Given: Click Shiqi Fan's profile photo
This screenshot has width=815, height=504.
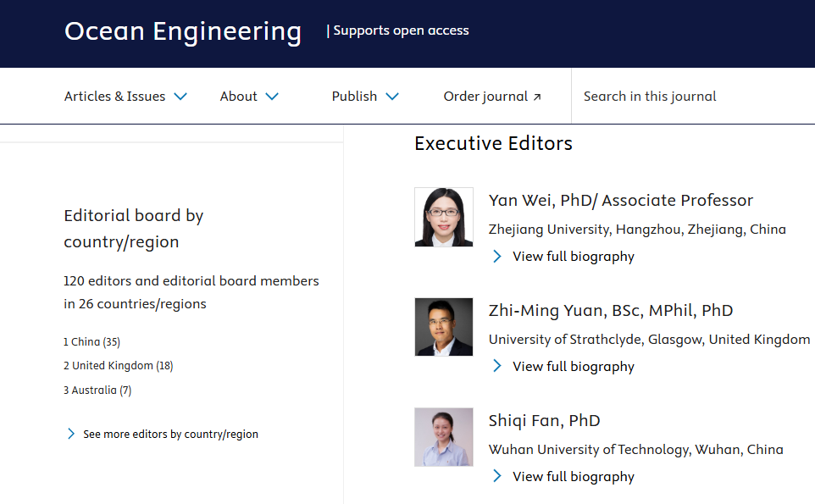Looking at the screenshot, I should [x=444, y=437].
